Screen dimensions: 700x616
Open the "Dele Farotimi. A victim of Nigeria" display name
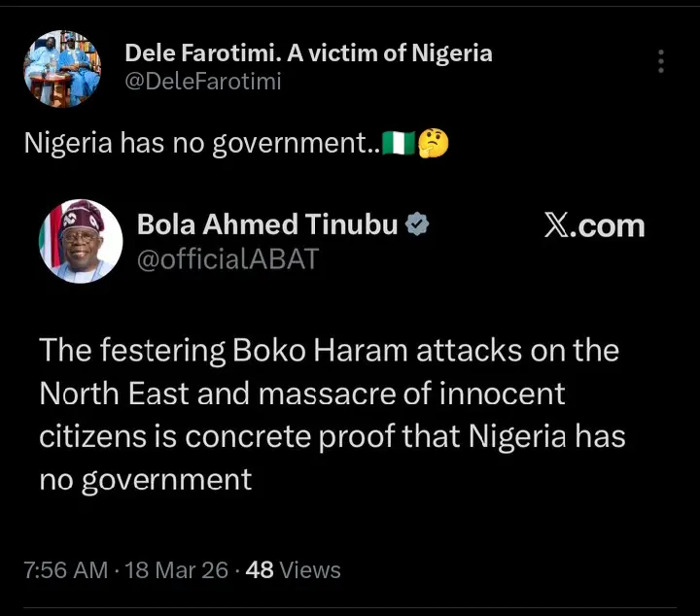(x=309, y=52)
